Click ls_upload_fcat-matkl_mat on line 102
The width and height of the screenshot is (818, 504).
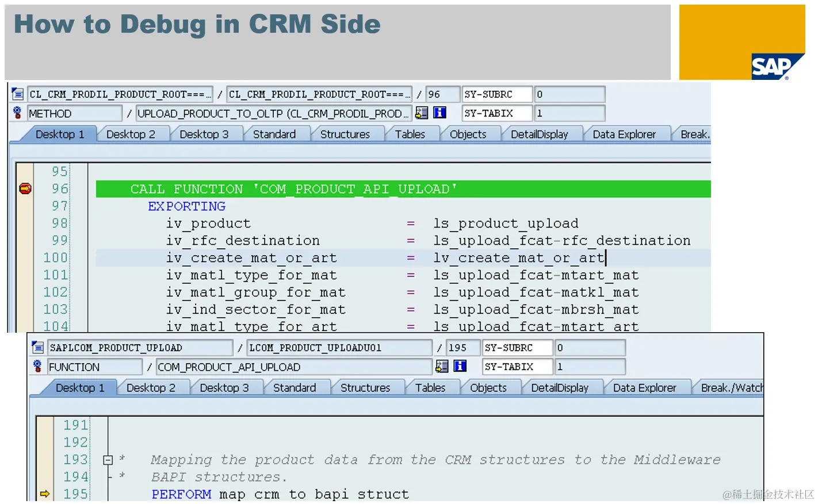536,293
